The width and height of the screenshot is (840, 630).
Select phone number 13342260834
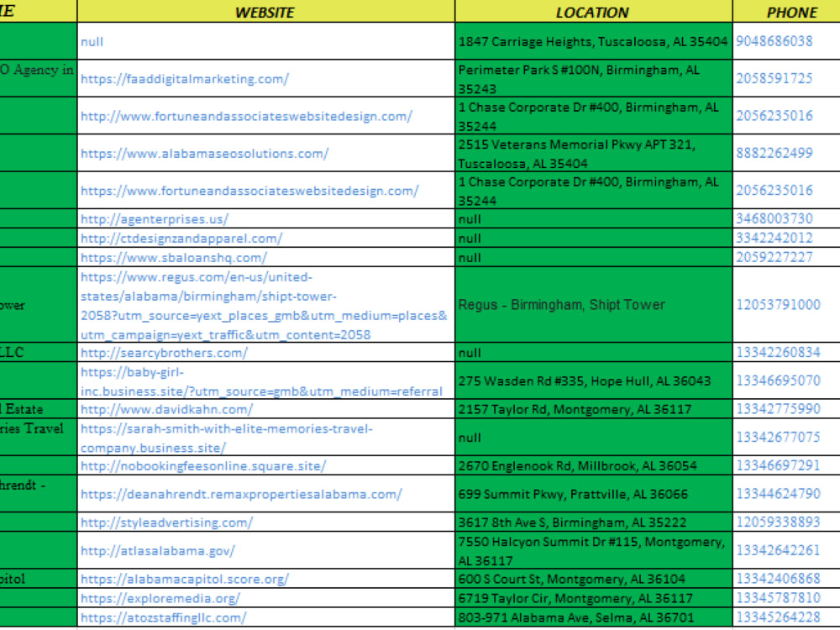pyautogui.click(x=779, y=353)
